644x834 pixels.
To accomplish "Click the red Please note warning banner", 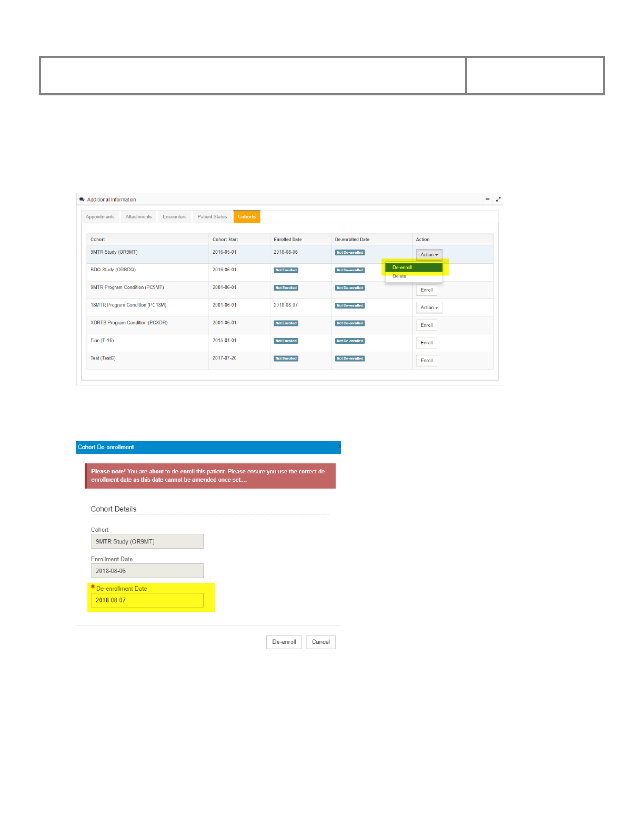I will click(x=210, y=476).
